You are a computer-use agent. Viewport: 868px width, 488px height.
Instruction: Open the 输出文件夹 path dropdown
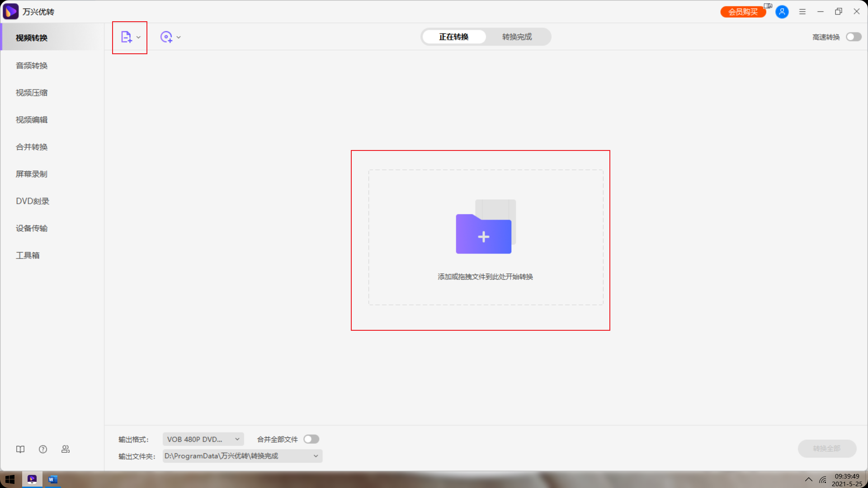point(316,456)
